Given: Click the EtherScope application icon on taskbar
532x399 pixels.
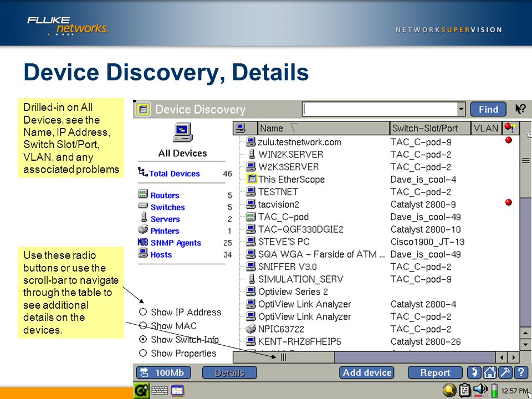Looking at the screenshot, I should pos(177,391).
